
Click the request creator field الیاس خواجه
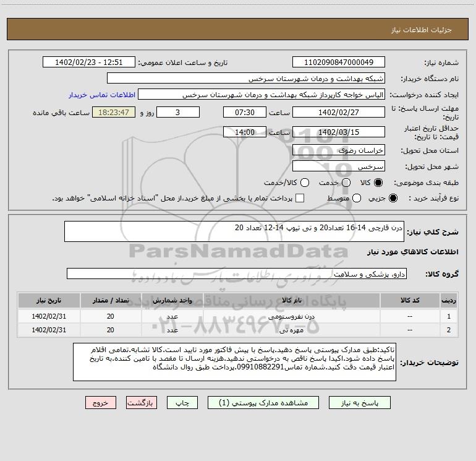point(261,95)
